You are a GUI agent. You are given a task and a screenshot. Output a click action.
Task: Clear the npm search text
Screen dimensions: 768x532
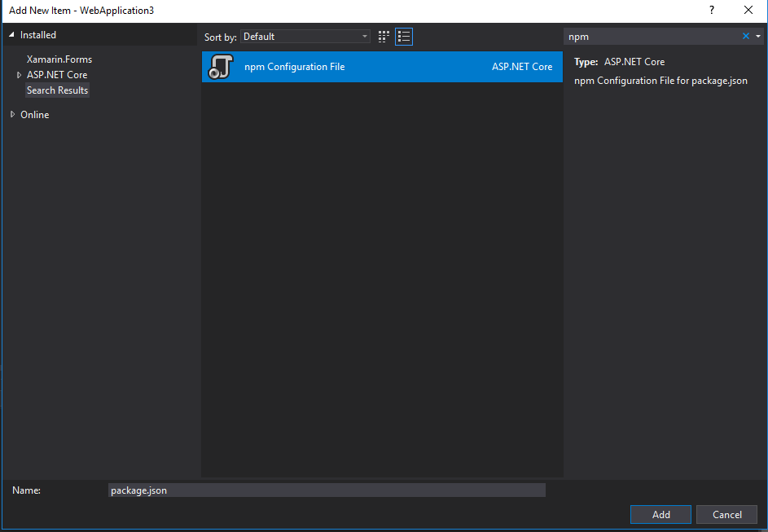(746, 36)
